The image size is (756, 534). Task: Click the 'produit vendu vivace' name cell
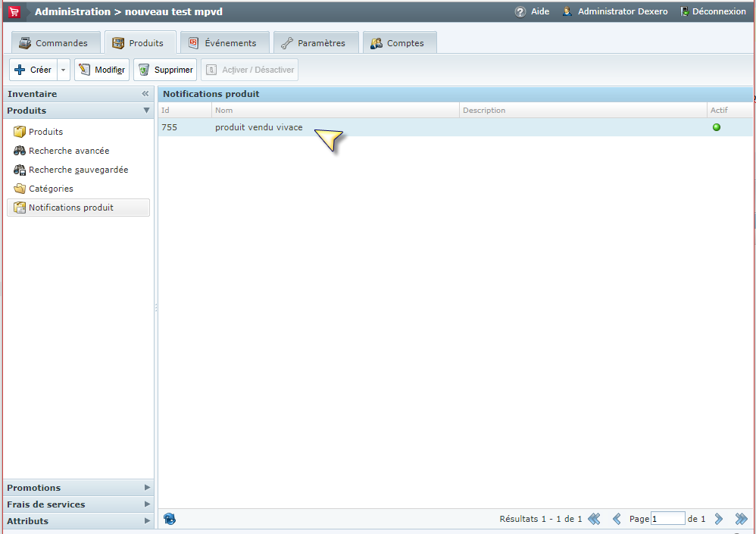pyautogui.click(x=259, y=127)
